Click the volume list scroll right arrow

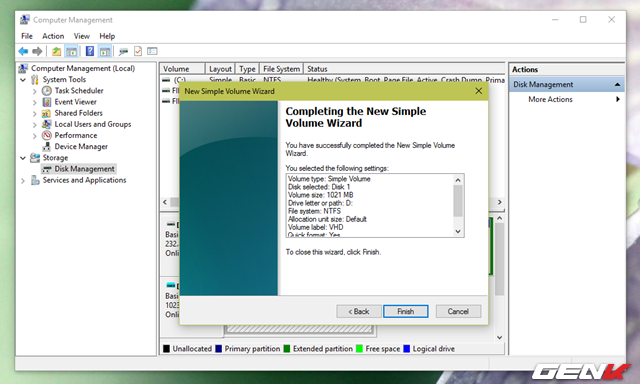[500, 202]
